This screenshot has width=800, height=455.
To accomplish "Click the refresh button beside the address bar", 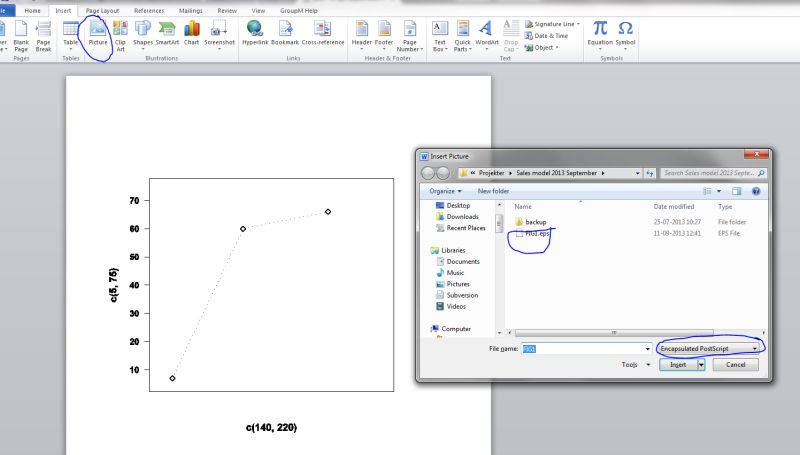I will pyautogui.click(x=649, y=173).
